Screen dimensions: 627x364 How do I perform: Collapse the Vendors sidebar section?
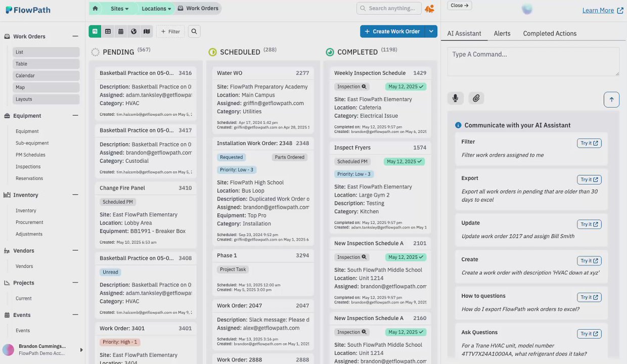[x=75, y=250]
